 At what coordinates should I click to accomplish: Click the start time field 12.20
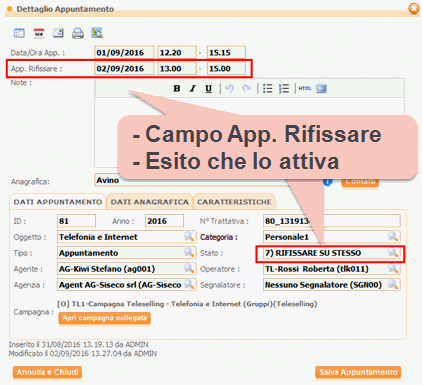[x=177, y=53]
